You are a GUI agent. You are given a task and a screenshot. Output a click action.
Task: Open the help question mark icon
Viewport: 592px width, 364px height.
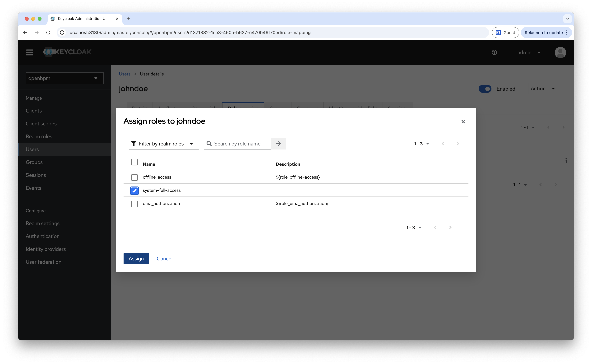(494, 52)
